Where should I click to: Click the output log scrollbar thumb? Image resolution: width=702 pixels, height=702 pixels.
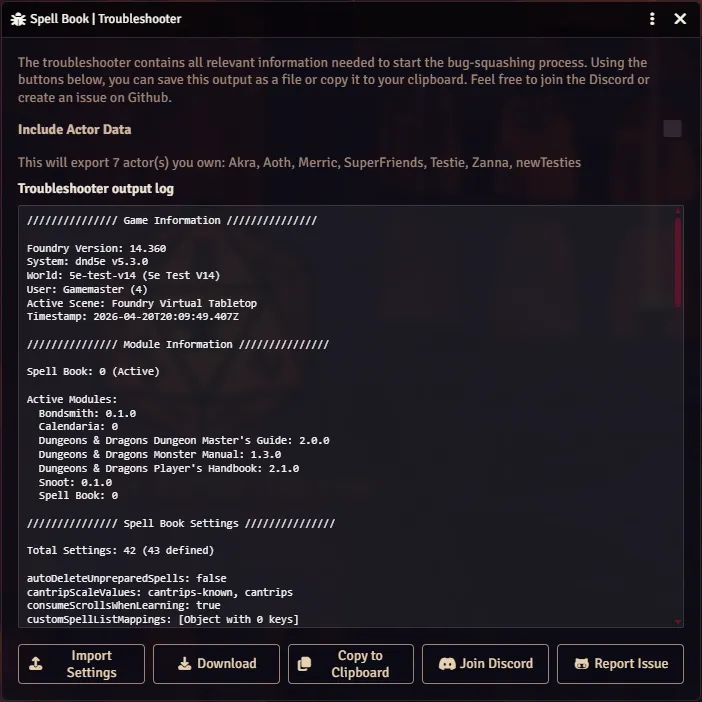point(678,262)
